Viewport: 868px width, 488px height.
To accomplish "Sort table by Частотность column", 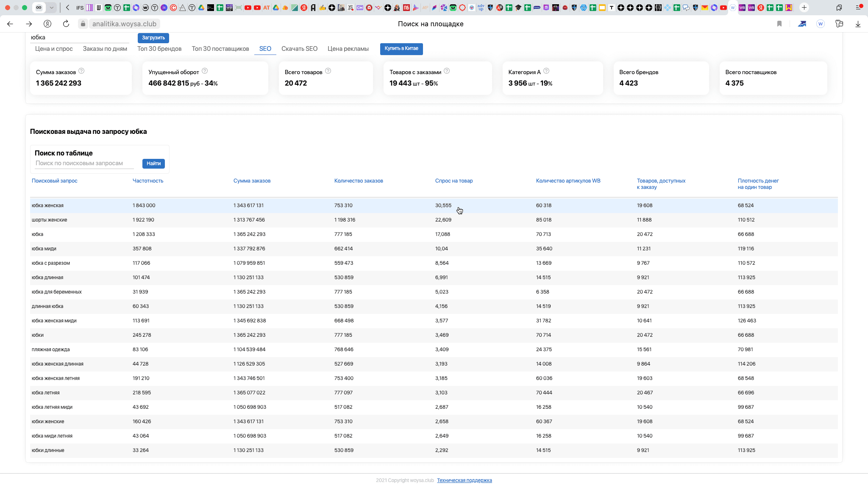I will coord(147,181).
